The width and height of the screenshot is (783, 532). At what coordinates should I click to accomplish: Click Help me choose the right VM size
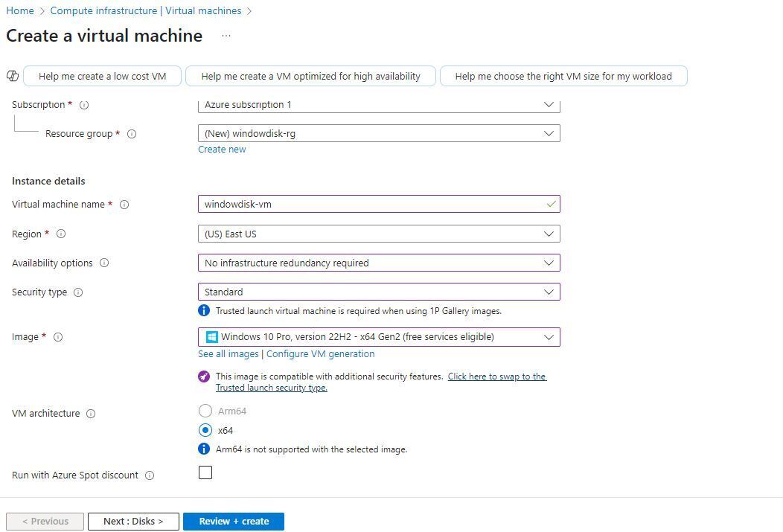563,76
